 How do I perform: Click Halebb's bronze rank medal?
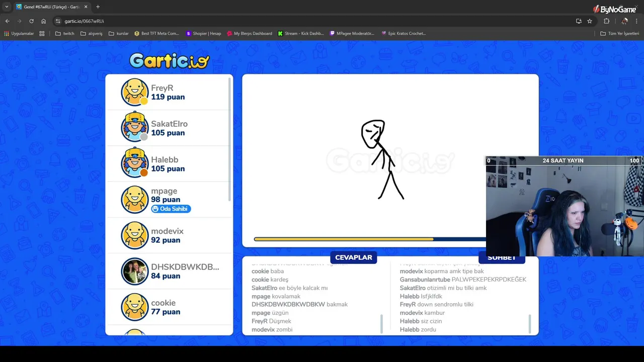(144, 172)
